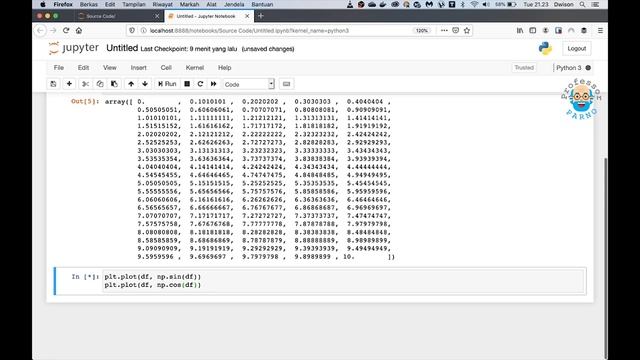Open Wi-Fi status menu
The image size is (640, 360).
[474, 4]
